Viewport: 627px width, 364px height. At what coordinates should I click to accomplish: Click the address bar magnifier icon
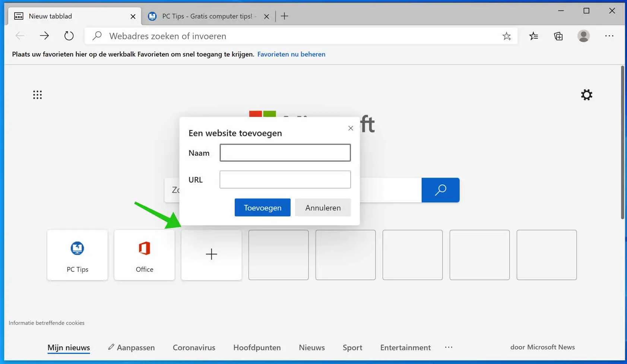[97, 36]
